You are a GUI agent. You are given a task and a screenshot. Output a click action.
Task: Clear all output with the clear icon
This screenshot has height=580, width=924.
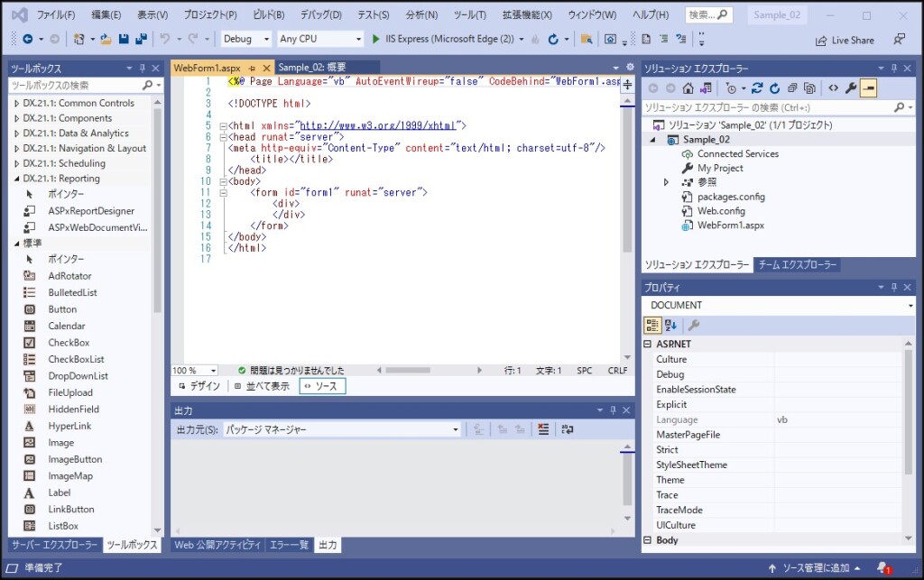[x=542, y=429]
